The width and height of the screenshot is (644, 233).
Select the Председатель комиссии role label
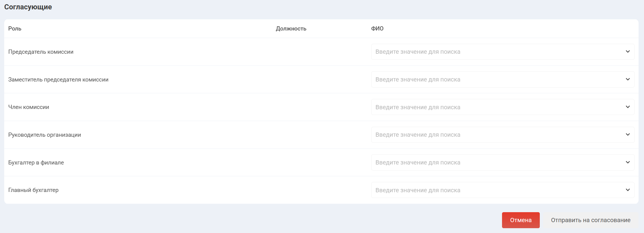pos(41,52)
